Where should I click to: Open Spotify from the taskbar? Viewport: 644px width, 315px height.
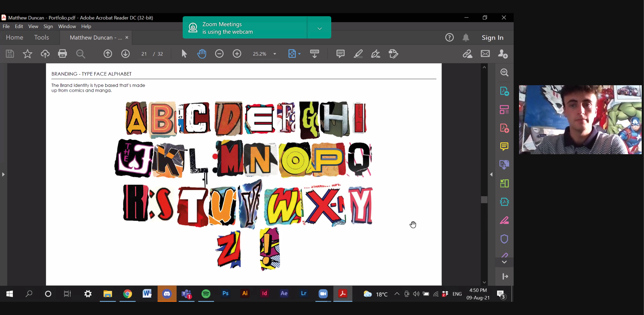(x=206, y=294)
